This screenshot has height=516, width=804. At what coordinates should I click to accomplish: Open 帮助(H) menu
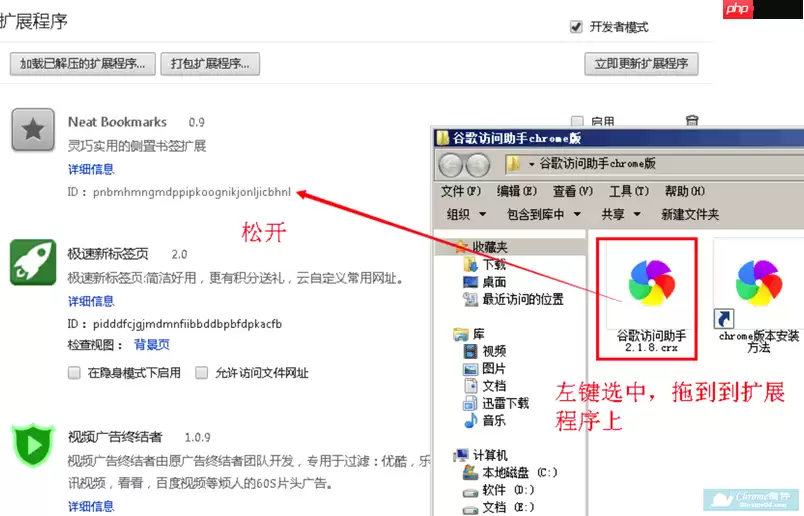coord(685,191)
